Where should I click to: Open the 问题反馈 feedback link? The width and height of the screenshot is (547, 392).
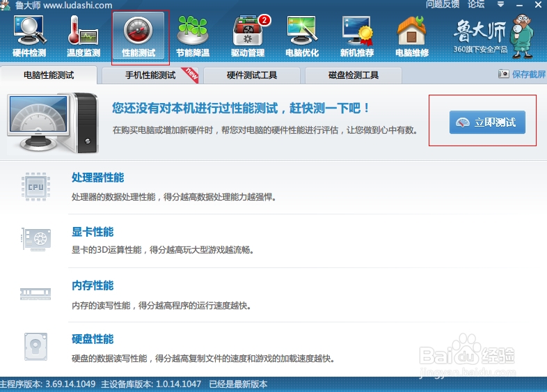(x=443, y=5)
